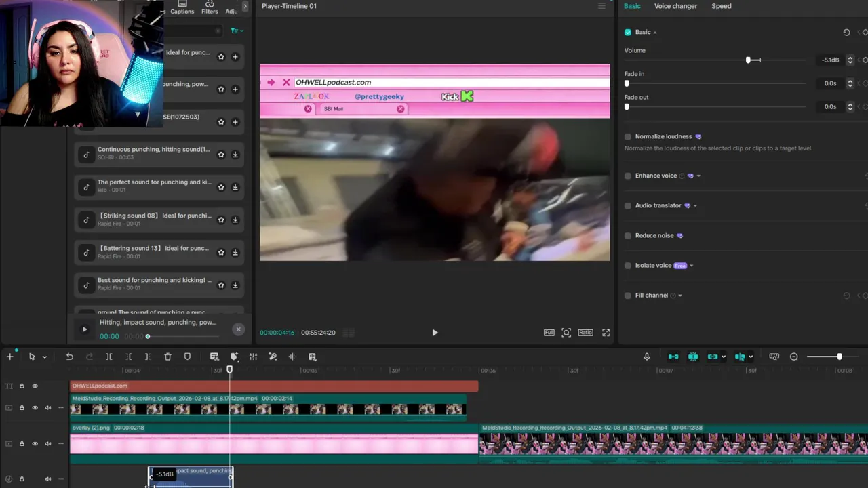Click the plus add-track icon at timeline start
Screen dimensions: 868x488
9,357
